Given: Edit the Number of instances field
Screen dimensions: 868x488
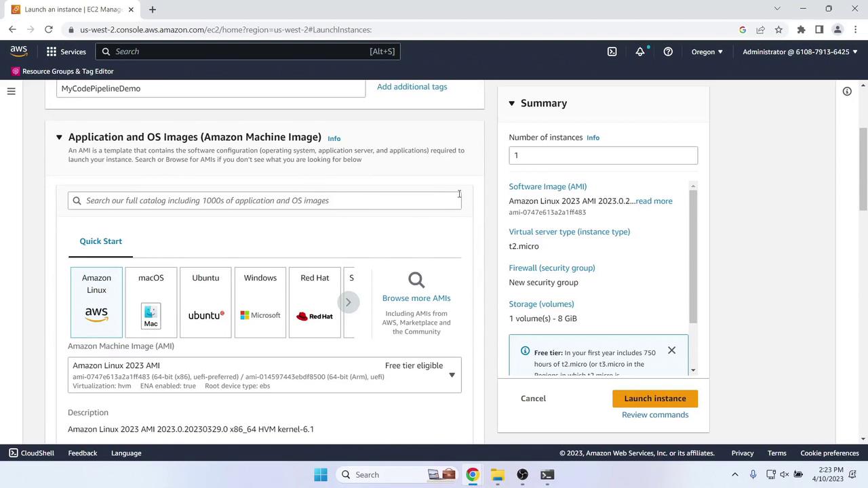Looking at the screenshot, I should (604, 155).
